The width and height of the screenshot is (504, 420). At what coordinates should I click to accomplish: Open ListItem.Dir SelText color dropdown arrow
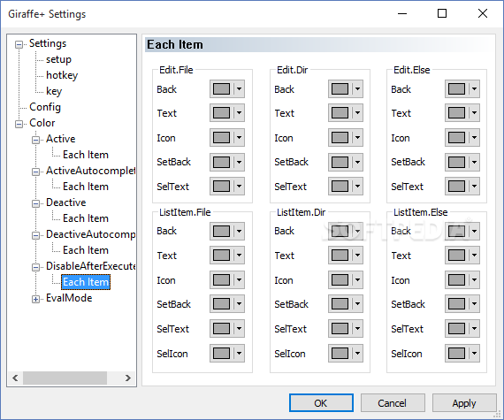[x=357, y=328]
